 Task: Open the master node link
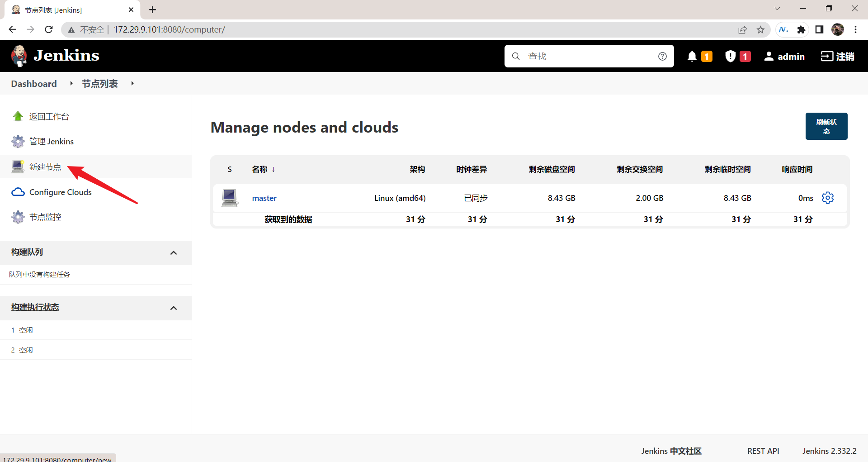pyautogui.click(x=264, y=198)
